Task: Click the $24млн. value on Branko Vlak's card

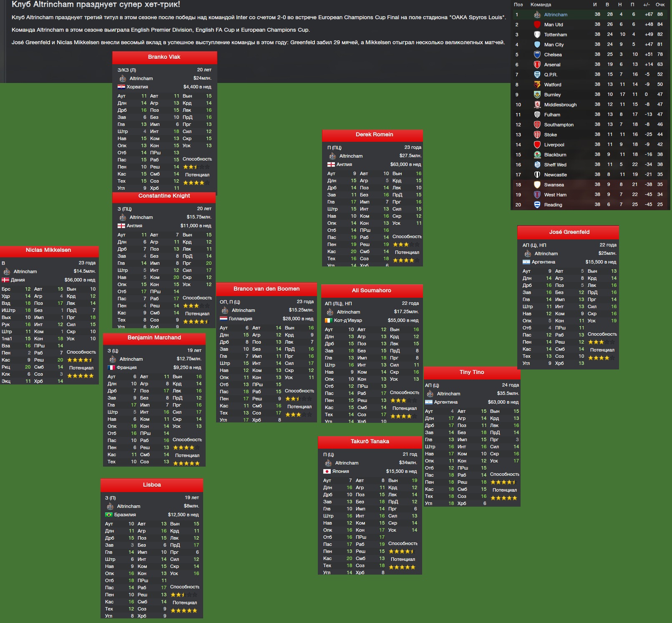Action: pyautogui.click(x=202, y=78)
